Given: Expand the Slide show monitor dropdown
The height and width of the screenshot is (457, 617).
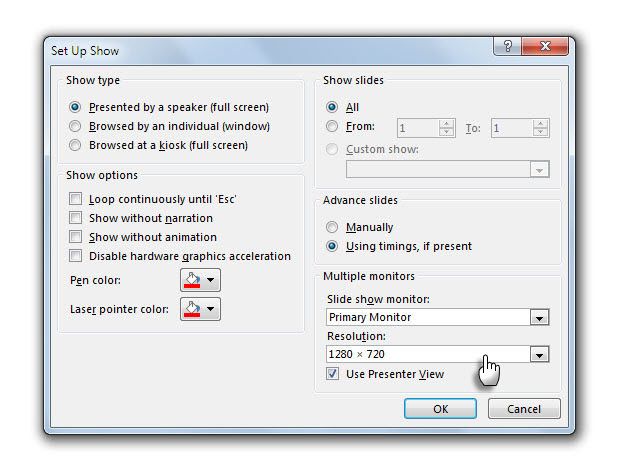Looking at the screenshot, I should coord(540,317).
